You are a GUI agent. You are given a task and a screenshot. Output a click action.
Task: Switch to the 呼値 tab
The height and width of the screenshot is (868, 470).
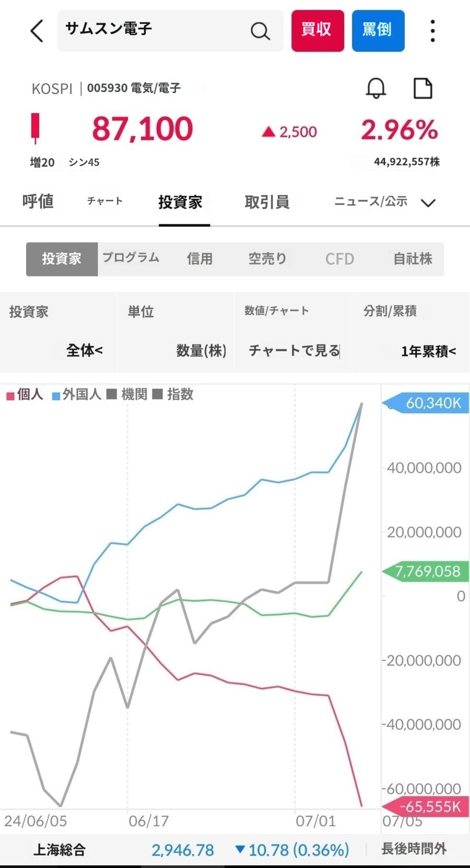[38, 201]
